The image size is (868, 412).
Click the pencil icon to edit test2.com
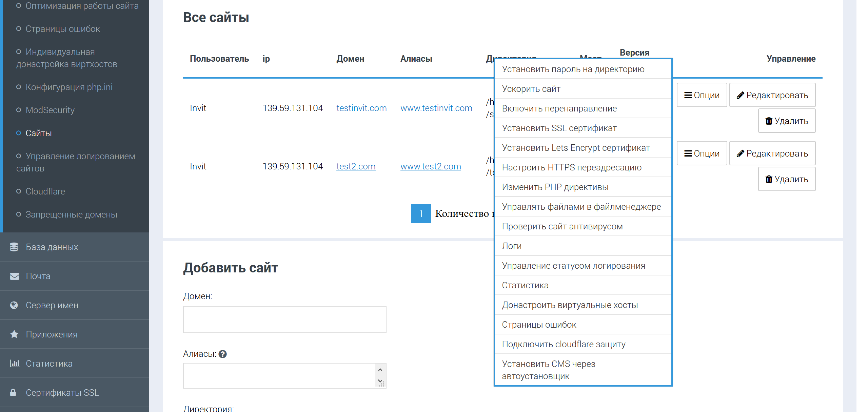pos(741,153)
